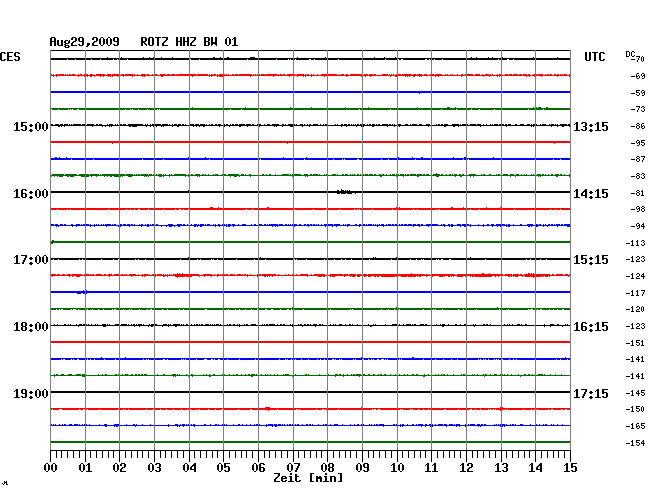
Task: Click the DC offset value '-154'
Action: (635, 443)
